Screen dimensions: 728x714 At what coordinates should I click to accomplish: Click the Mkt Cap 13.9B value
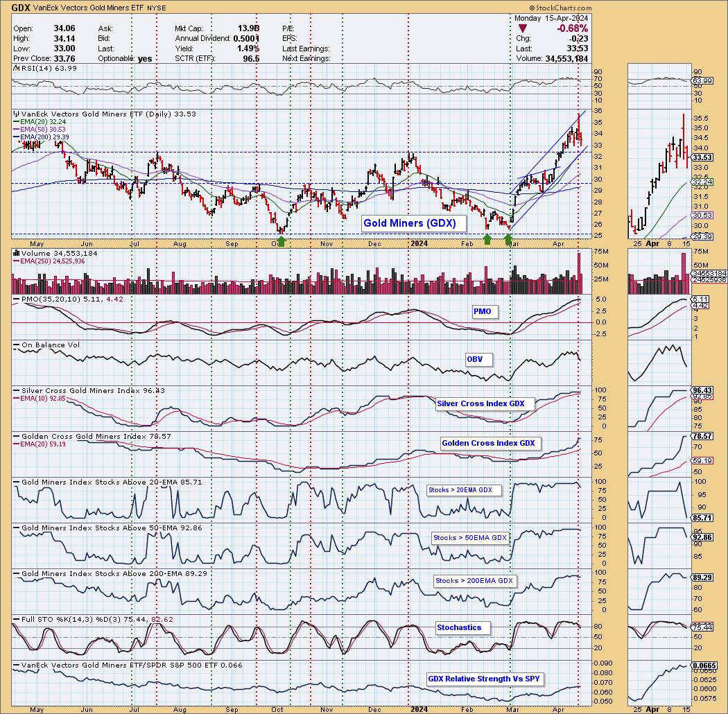coord(248,28)
